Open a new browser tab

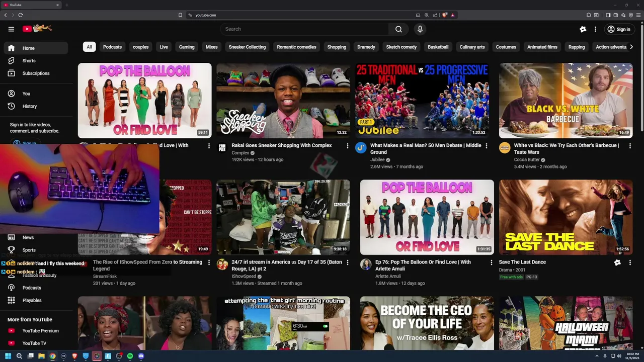point(66,5)
